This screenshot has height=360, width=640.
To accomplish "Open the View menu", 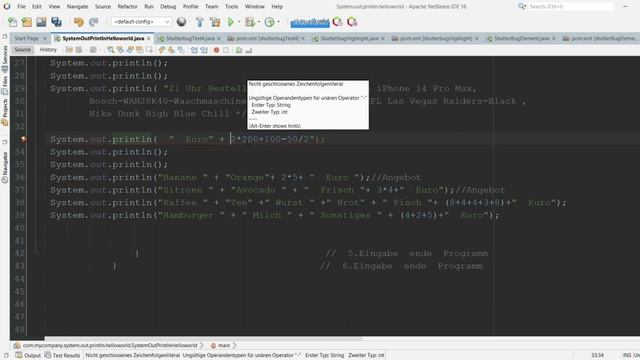I will (x=54, y=7).
